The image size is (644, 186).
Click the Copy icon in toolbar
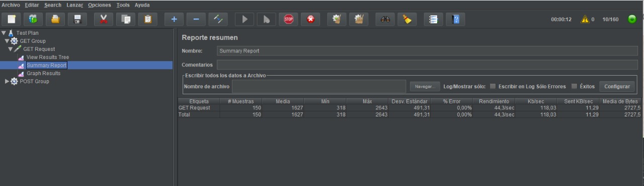coord(125,19)
